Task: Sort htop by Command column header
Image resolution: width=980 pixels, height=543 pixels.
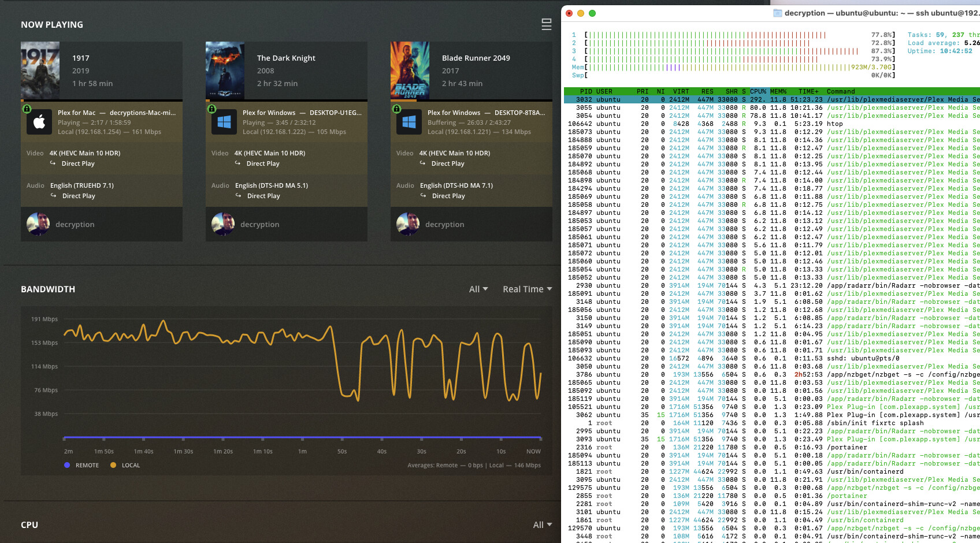Action: 841,91
